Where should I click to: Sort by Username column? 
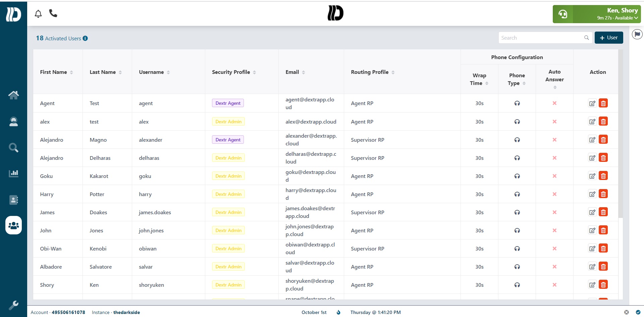coord(168,72)
